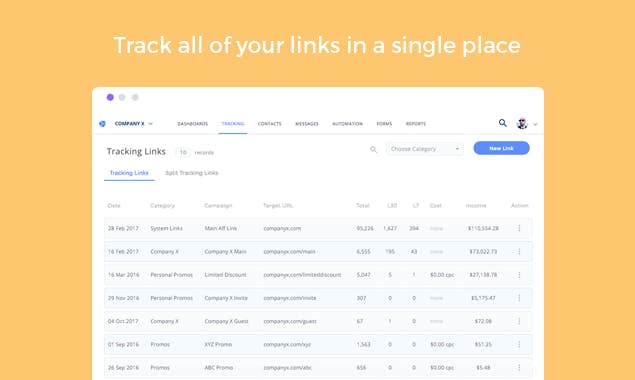This screenshot has width=635, height=380.
Task: Sort by the Cost column header
Action: [x=436, y=206]
